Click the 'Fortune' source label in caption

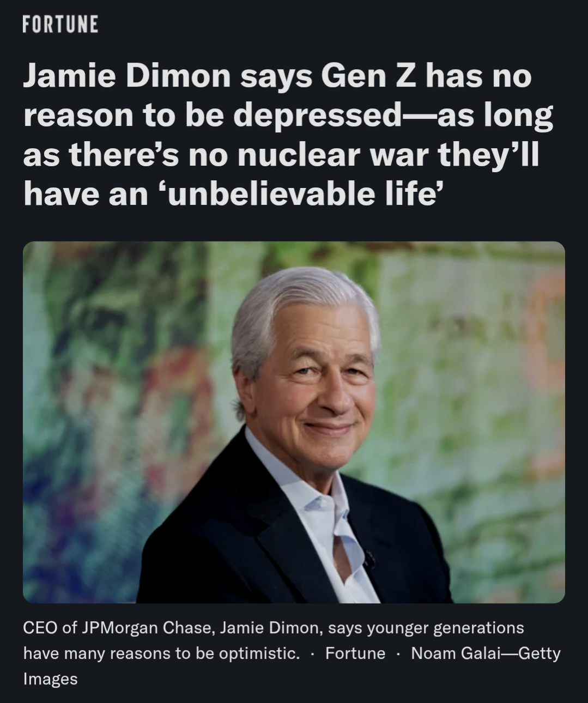[355, 653]
